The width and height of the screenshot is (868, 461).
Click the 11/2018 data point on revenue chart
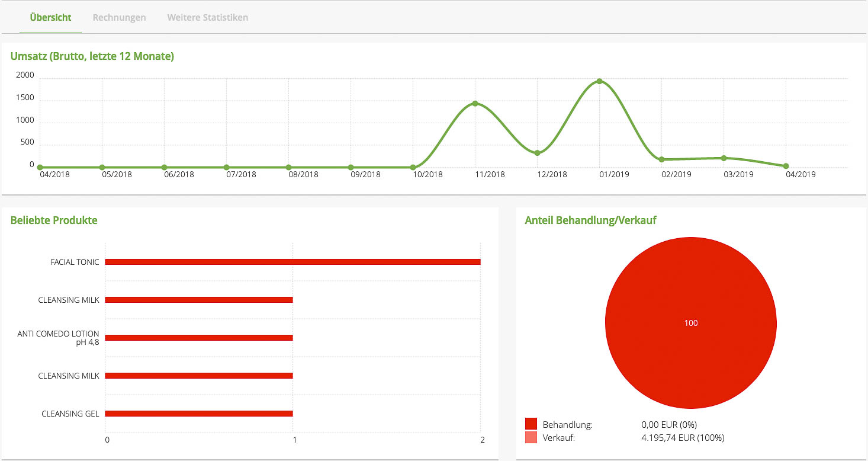click(x=475, y=104)
